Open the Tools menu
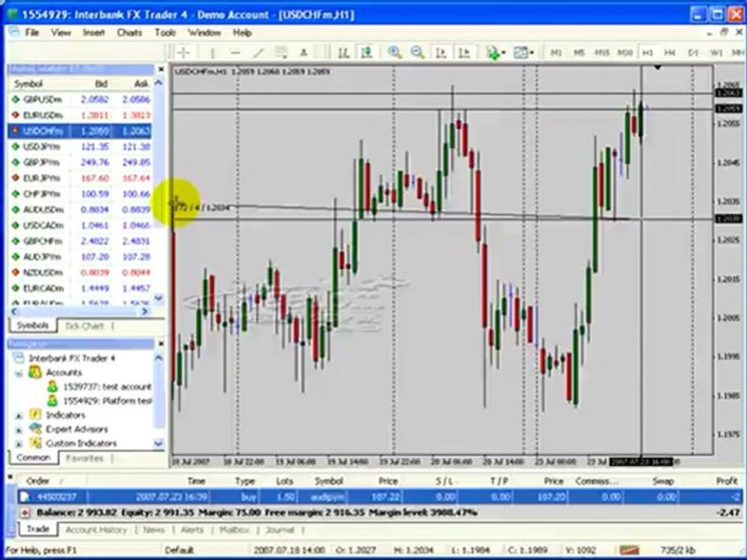 (x=165, y=33)
